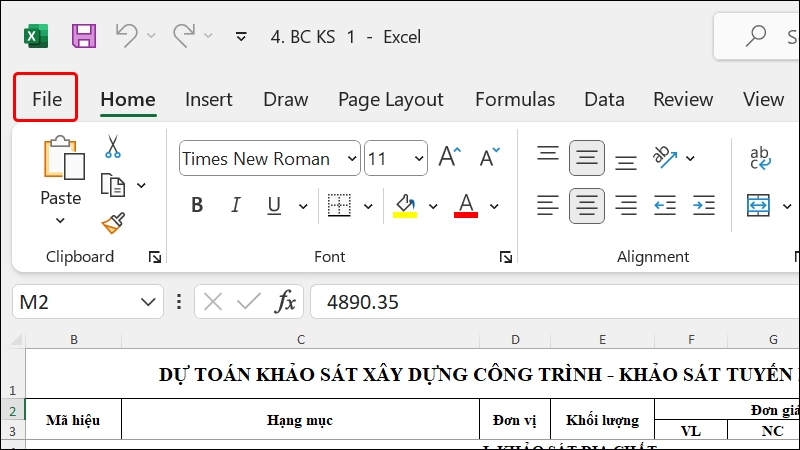Viewport: 800px width, 450px height.
Task: Expand the Name Box dropdown arrow
Action: pos(148,302)
